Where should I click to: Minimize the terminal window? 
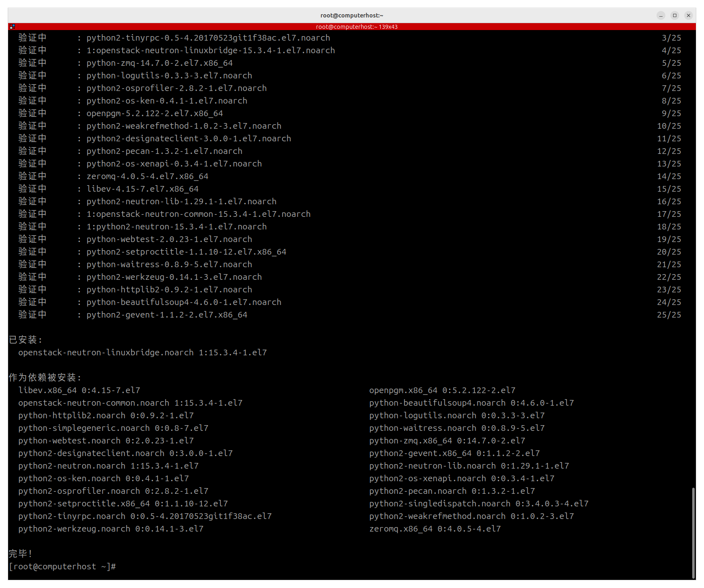(x=661, y=15)
